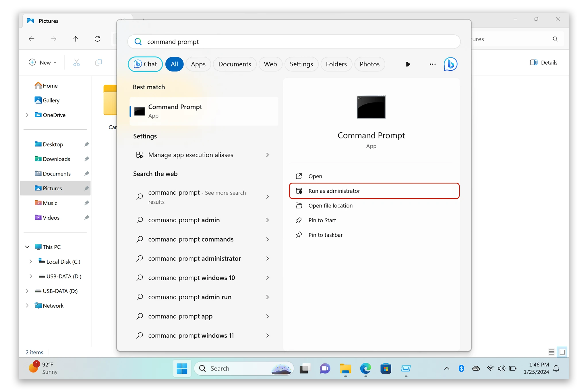Switch to large thumbnails view icon
Viewport: 588px width, 392px height.
(x=562, y=352)
